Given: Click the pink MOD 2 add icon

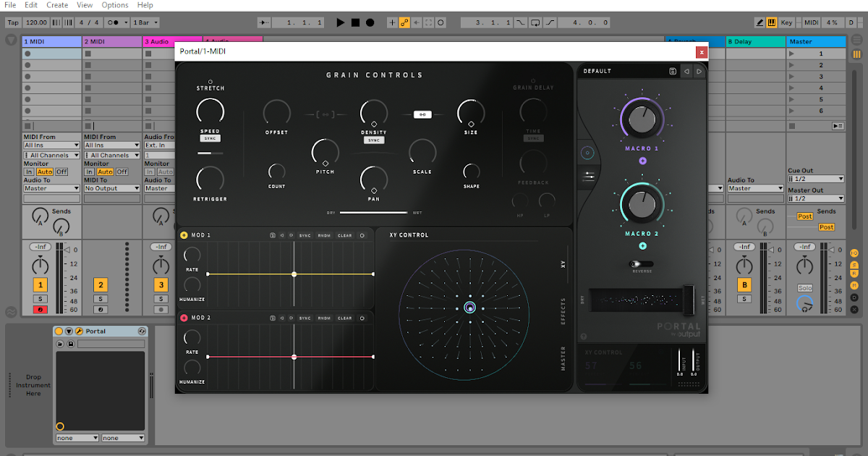Looking at the screenshot, I should coord(184,318).
